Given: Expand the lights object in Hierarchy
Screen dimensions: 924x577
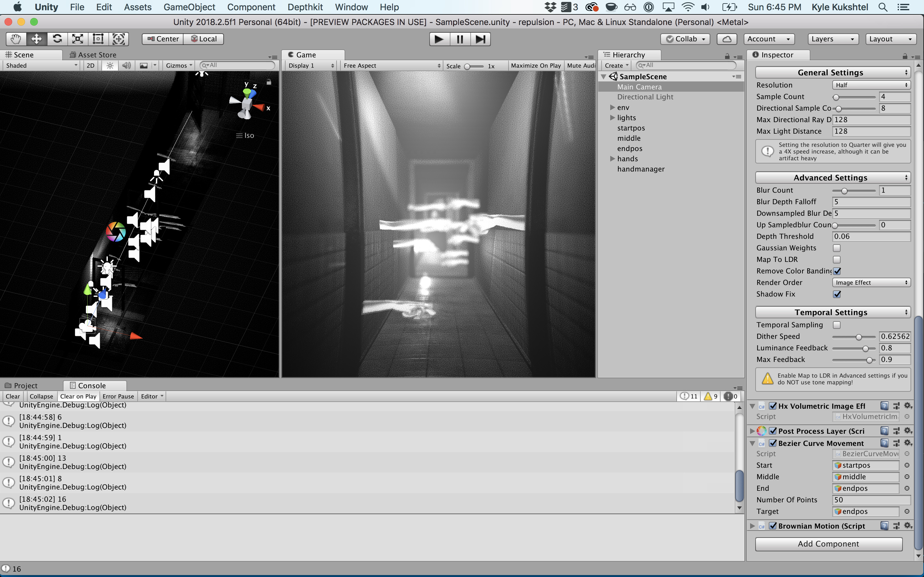Looking at the screenshot, I should [x=612, y=118].
